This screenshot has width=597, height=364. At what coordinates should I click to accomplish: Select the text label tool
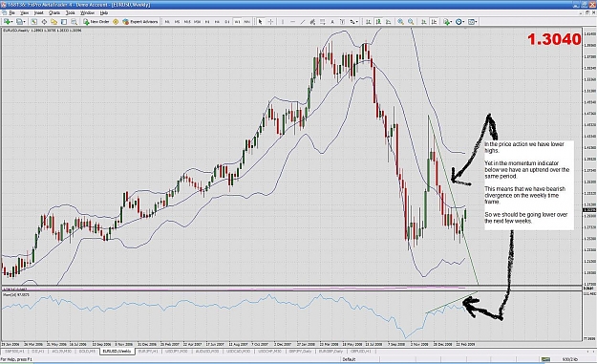tap(342, 22)
